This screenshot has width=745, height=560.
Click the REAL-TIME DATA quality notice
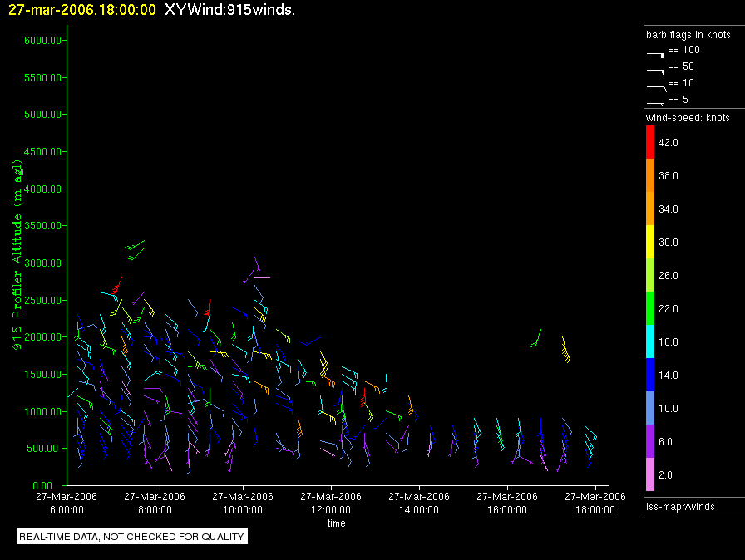pos(131,537)
